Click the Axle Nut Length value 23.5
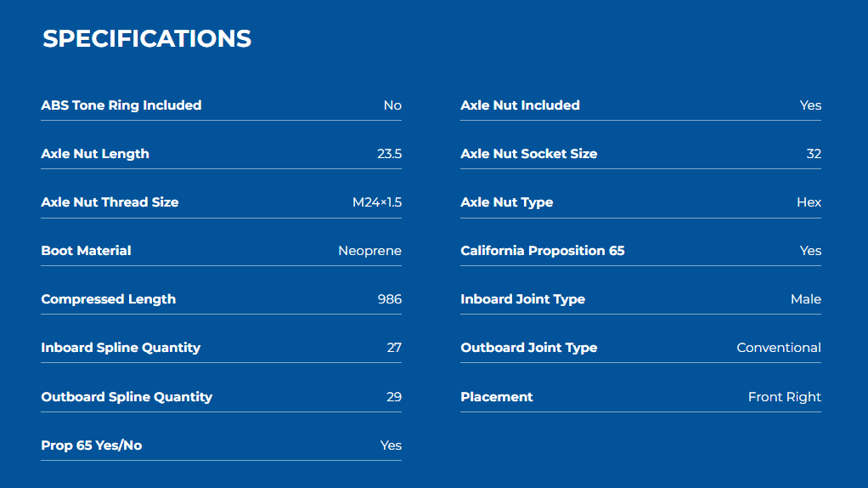Screen dimensions: 868x488 pyautogui.click(x=389, y=154)
